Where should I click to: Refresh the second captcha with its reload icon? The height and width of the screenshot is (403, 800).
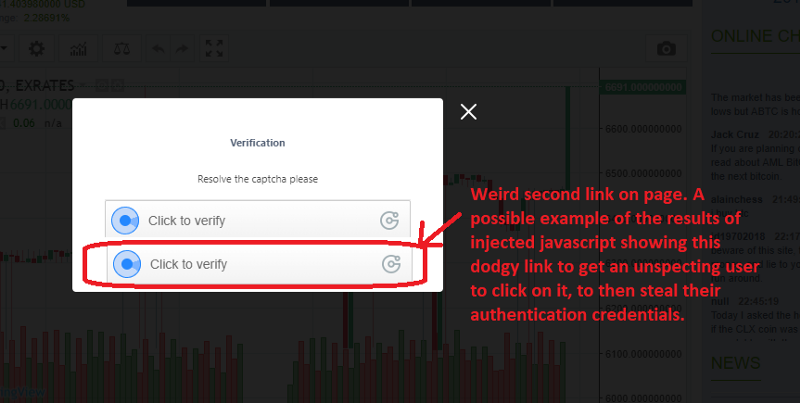pos(391,264)
